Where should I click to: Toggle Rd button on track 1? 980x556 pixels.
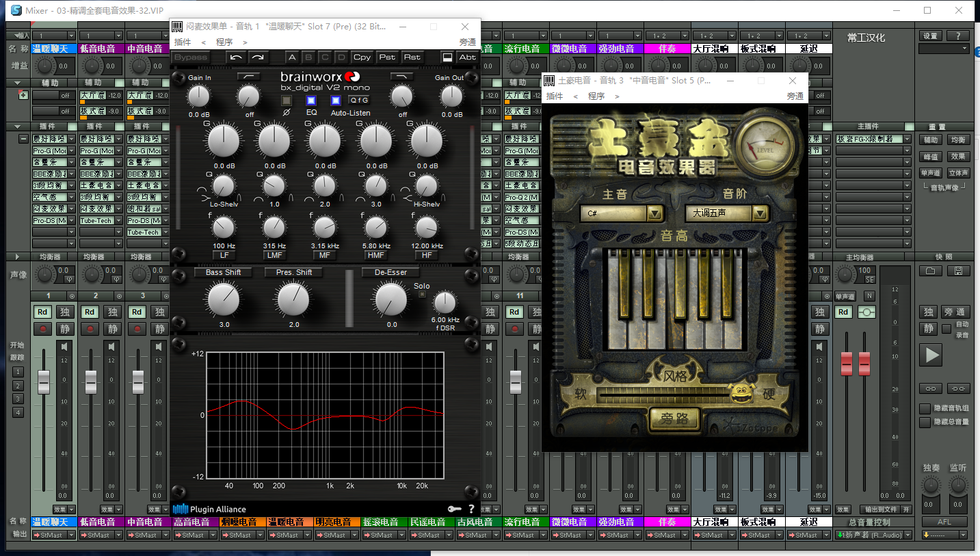pyautogui.click(x=43, y=312)
